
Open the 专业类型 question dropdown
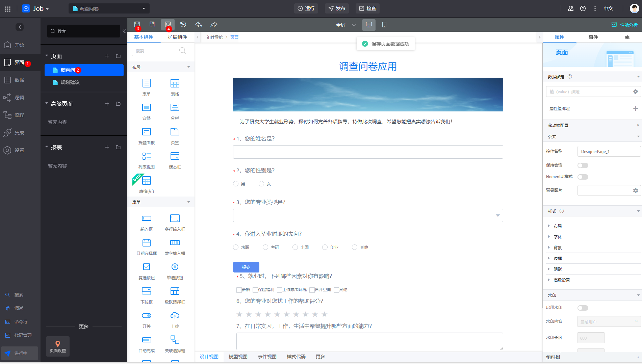tap(368, 215)
